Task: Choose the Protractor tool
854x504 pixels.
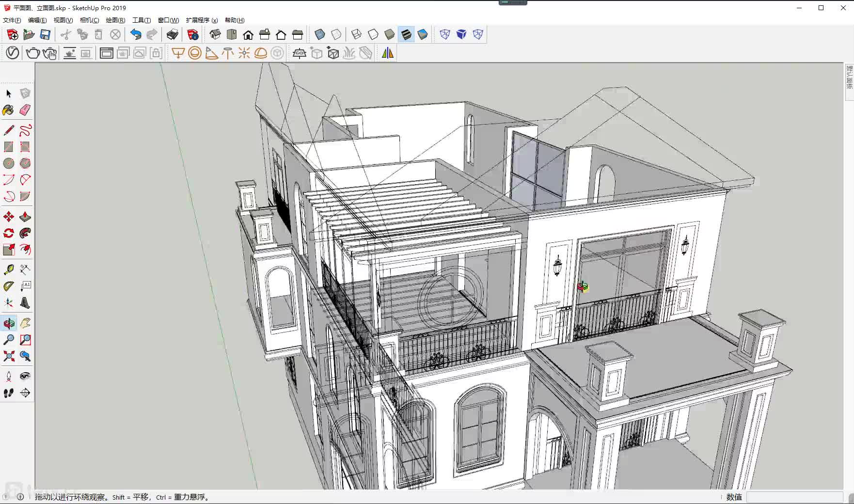Action: point(9,286)
